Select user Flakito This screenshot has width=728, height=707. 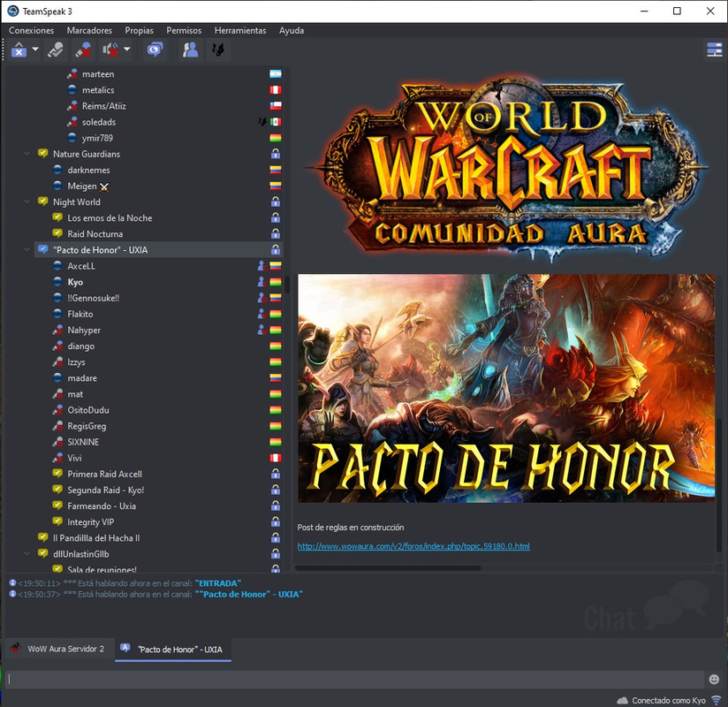(x=80, y=314)
